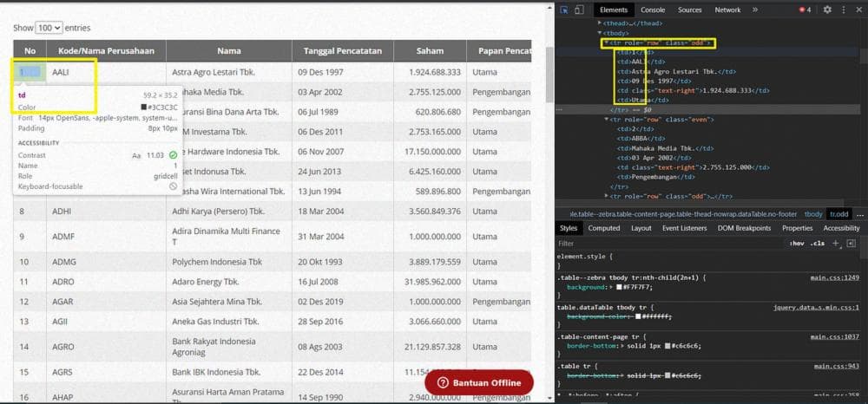
Task: Select tbody in the DOM breadcrumb
Action: 813,214
